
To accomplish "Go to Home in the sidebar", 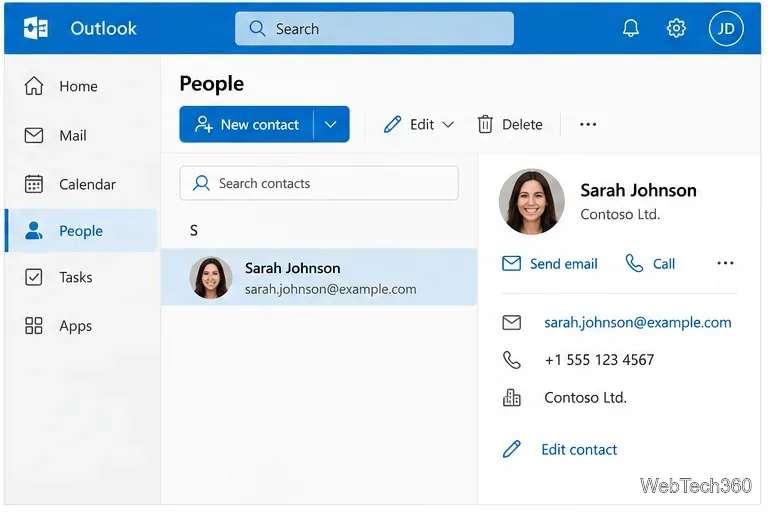I will coord(81,86).
